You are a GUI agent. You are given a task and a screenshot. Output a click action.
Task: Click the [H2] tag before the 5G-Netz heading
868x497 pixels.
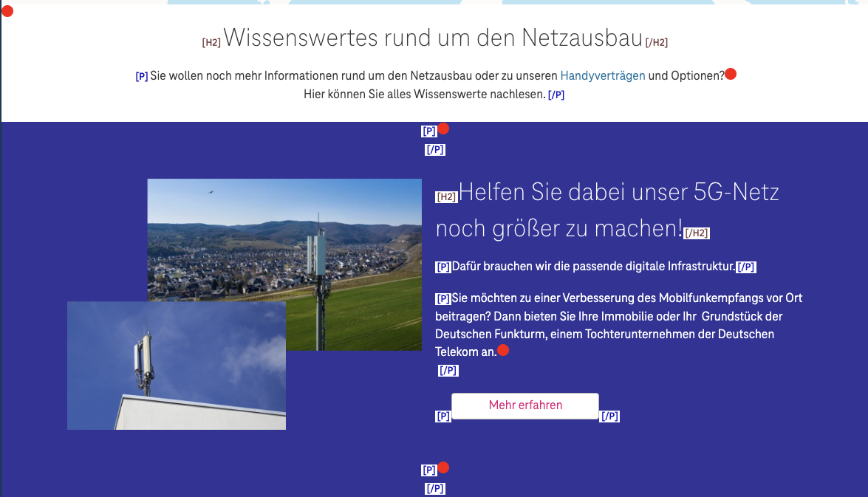click(445, 196)
